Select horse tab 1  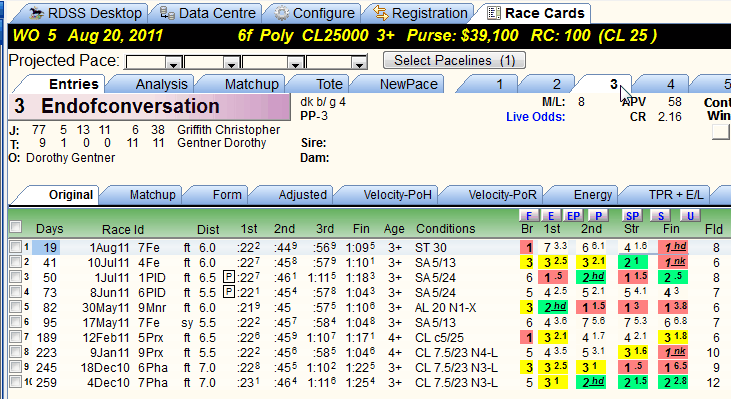click(488, 84)
